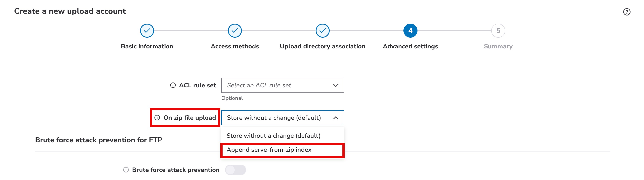Click the Upload directory association step circle
The height and width of the screenshot is (180, 644).
click(322, 31)
